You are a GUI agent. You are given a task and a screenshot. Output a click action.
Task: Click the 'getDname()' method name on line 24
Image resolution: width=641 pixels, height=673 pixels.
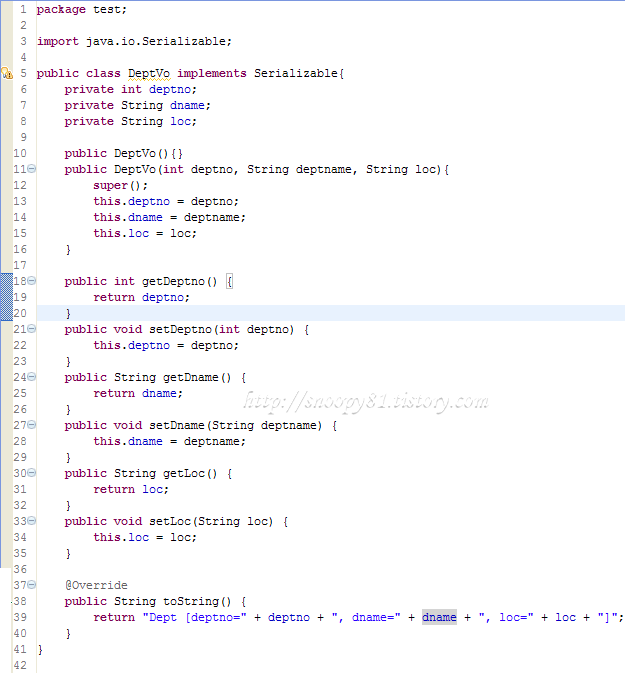point(197,377)
